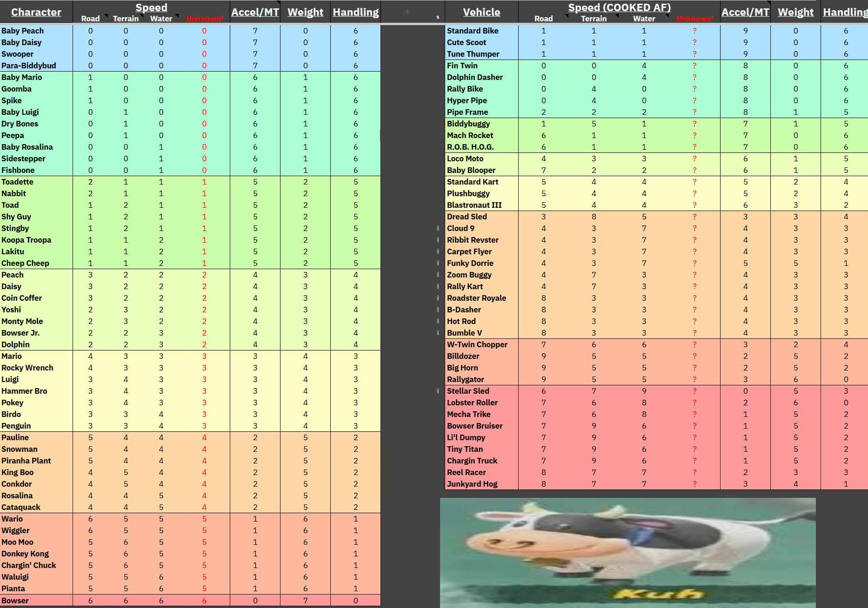Select the Standard Bike cell

tap(481, 31)
